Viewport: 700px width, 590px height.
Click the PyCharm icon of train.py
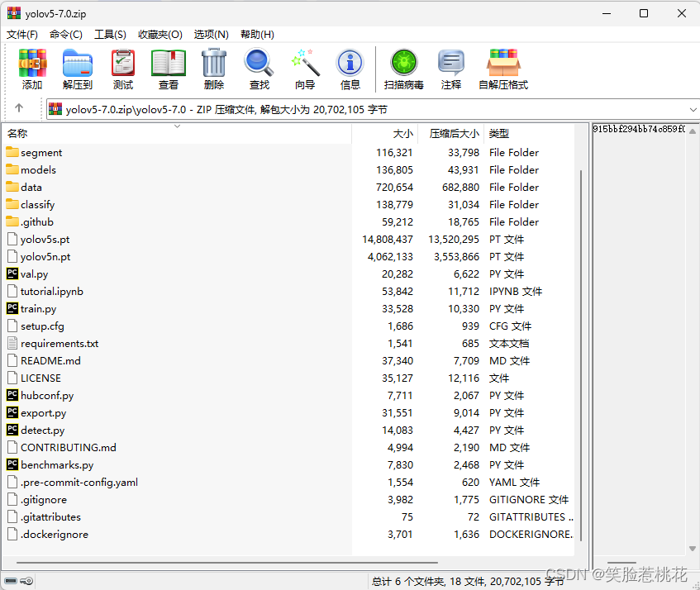coord(12,308)
